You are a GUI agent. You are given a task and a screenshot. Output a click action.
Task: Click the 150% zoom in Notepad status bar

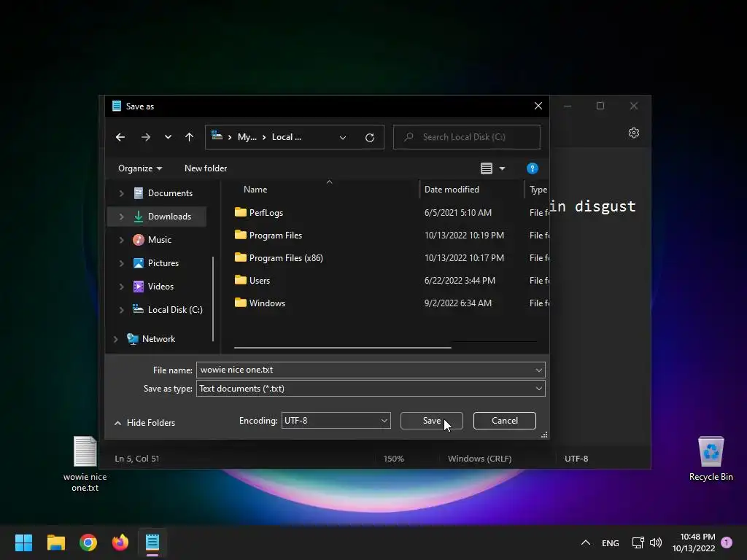pyautogui.click(x=393, y=459)
